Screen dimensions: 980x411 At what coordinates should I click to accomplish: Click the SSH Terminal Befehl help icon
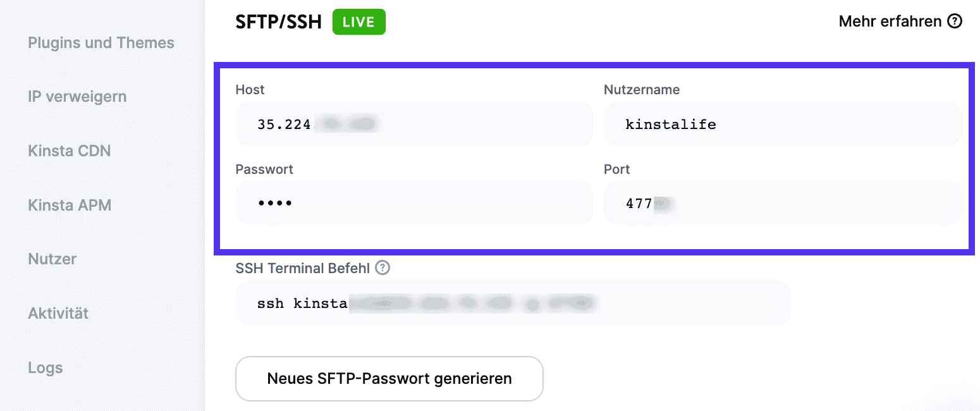point(383,267)
